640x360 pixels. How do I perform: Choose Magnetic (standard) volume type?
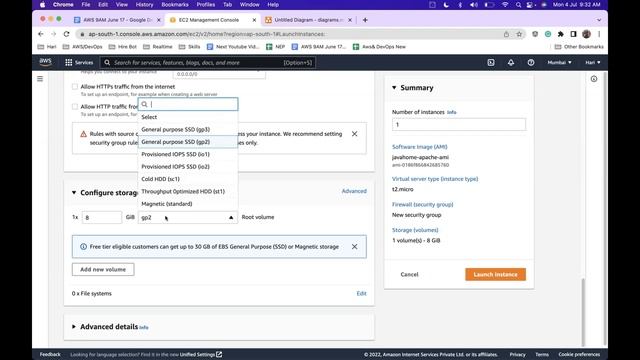point(188,204)
